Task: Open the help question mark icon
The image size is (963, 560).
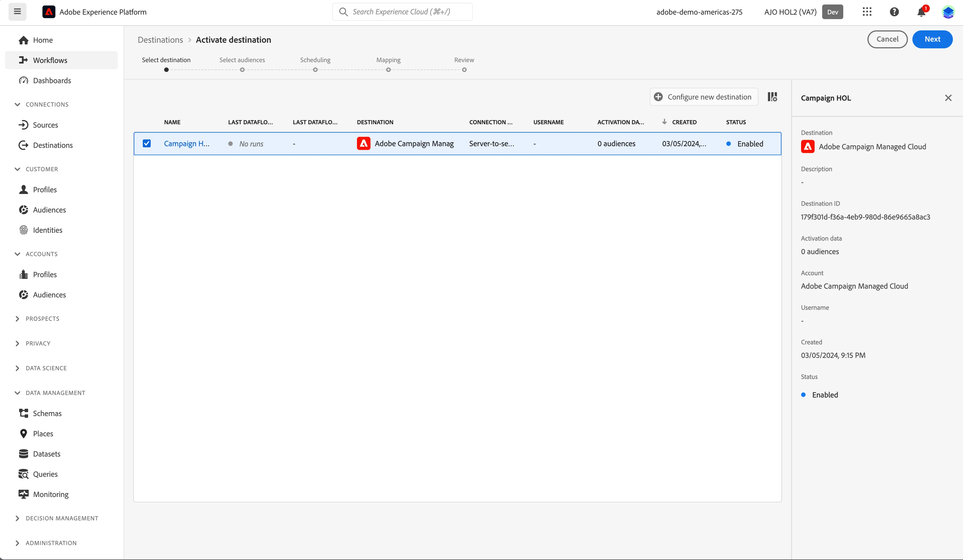Action: click(x=894, y=12)
